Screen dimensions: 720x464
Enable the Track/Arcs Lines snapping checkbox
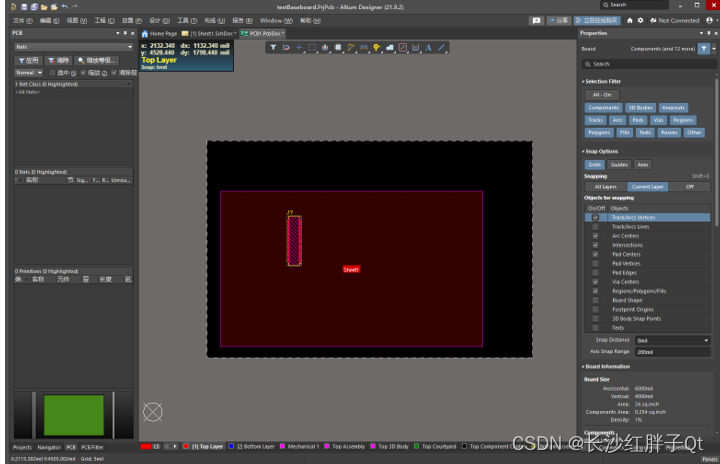595,226
